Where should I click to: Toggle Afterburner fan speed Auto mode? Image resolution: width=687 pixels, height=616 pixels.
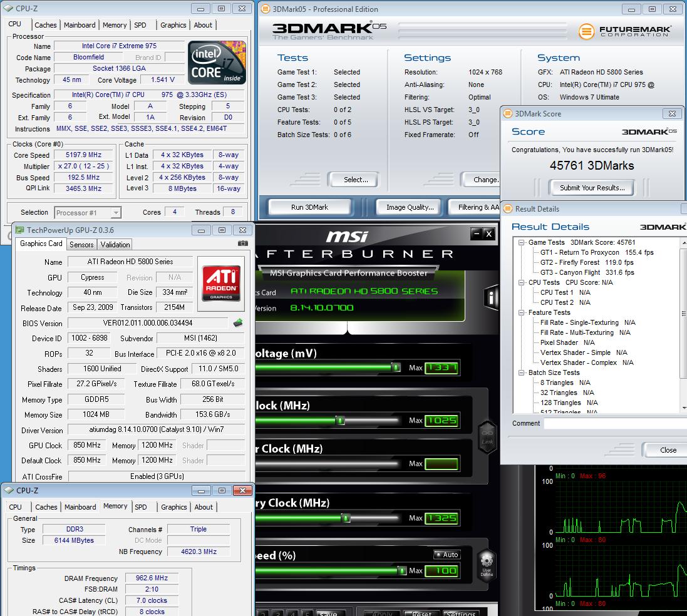pos(447,554)
